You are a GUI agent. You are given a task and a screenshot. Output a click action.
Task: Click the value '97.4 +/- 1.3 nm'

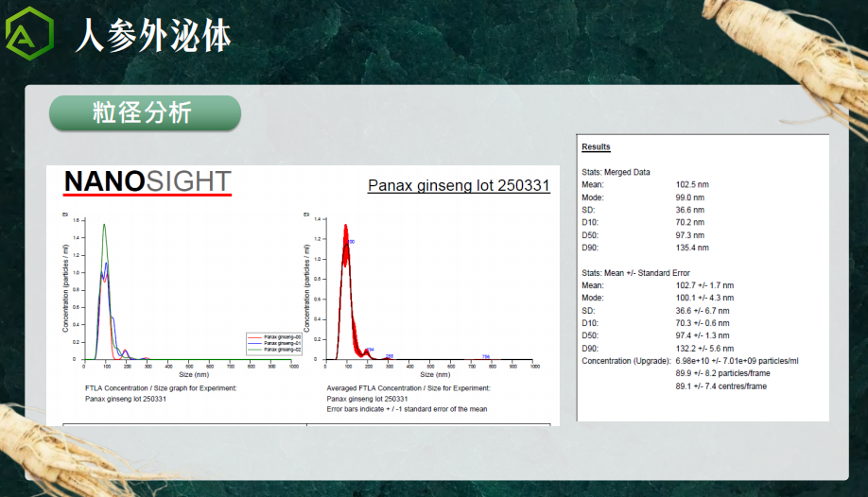702,334
